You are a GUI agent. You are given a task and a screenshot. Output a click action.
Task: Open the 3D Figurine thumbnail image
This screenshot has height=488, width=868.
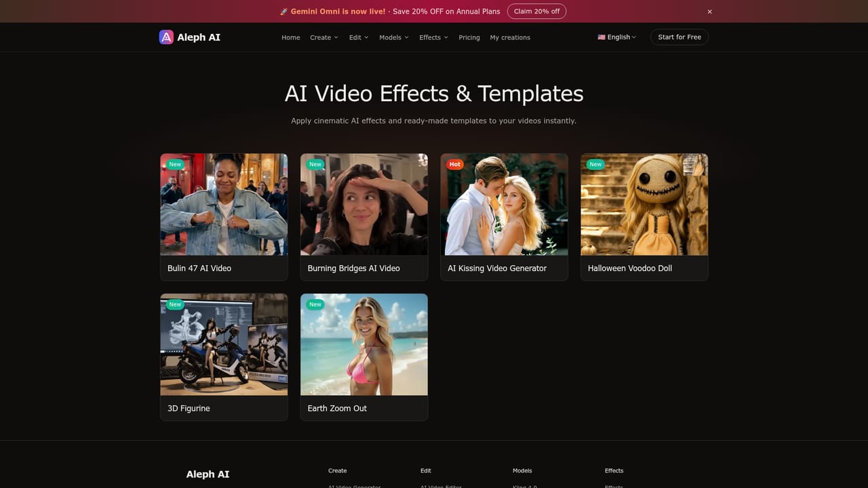point(224,344)
